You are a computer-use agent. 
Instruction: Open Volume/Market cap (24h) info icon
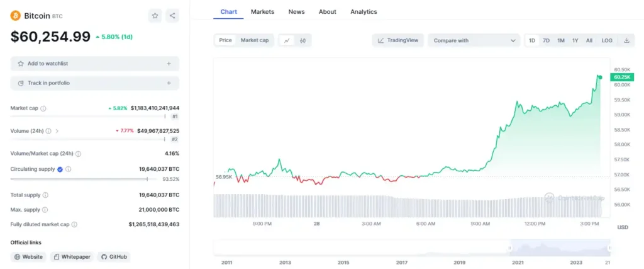click(78, 154)
